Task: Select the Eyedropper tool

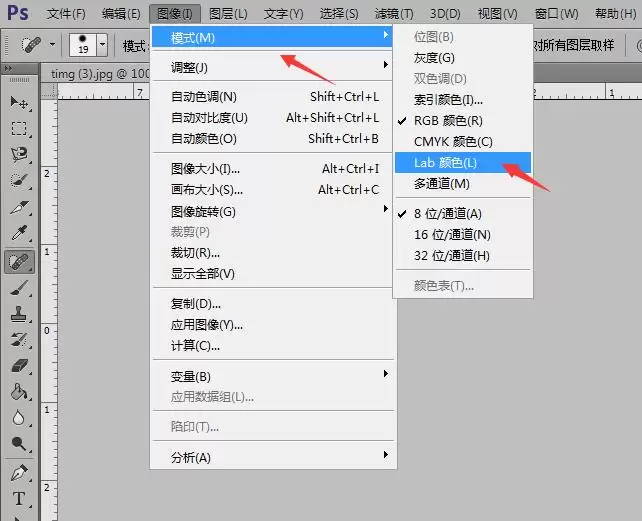Action: pos(19,233)
